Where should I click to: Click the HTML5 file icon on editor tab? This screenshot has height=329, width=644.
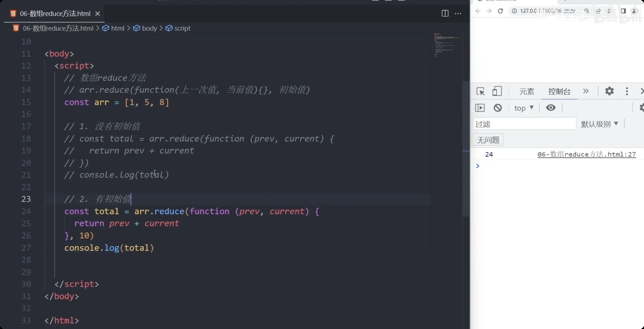tap(13, 14)
